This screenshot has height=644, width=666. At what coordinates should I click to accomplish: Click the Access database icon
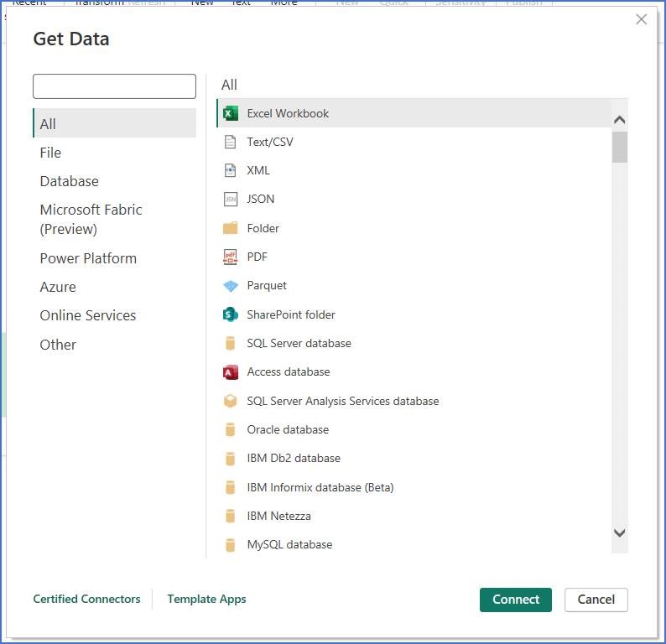[x=230, y=372]
